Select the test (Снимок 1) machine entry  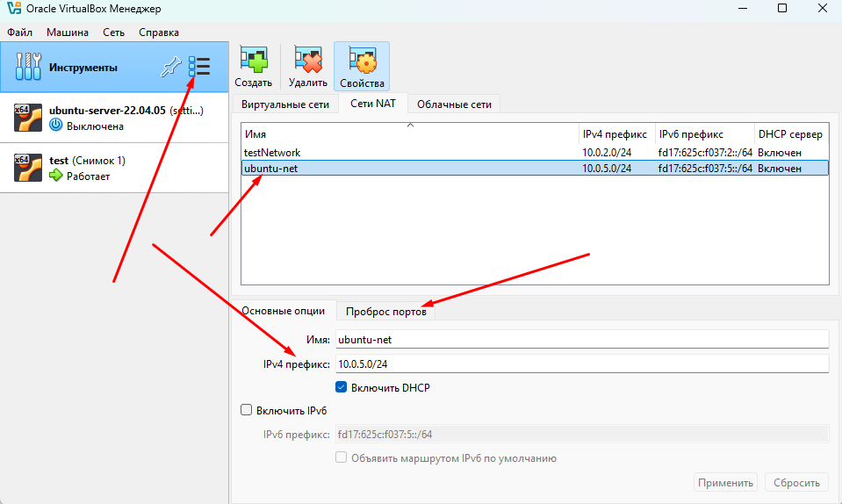[114, 168]
